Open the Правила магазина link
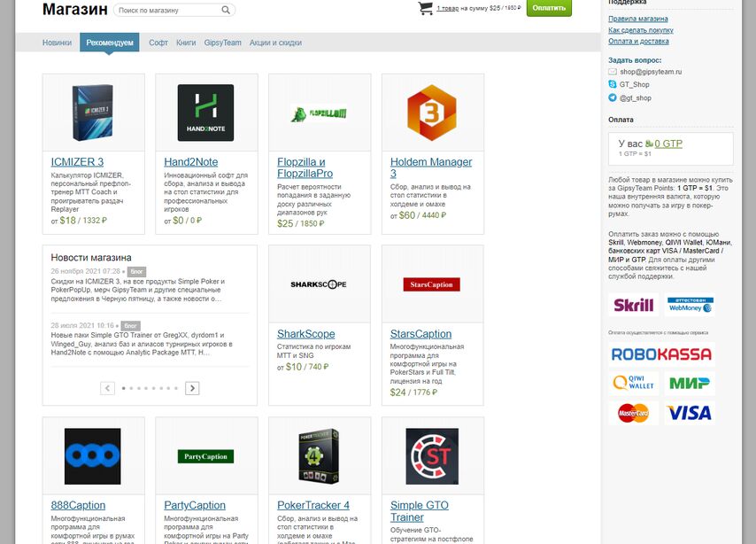Screen dimensions: 756x544 coord(638,19)
